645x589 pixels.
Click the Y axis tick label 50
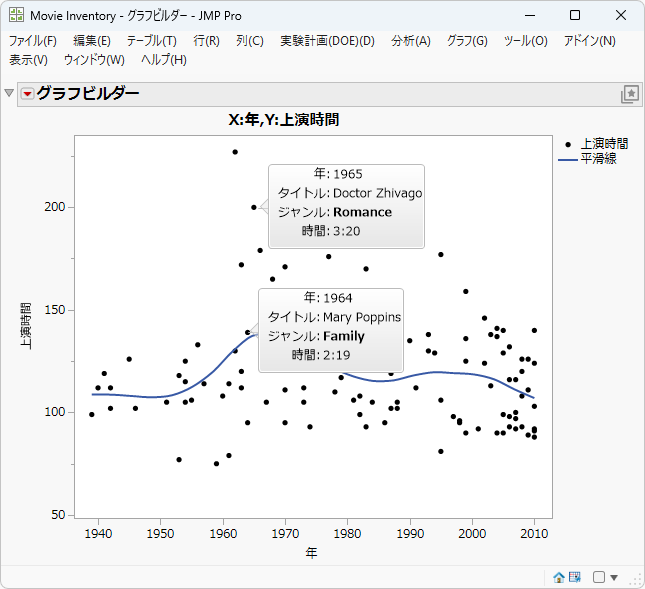coord(58,515)
